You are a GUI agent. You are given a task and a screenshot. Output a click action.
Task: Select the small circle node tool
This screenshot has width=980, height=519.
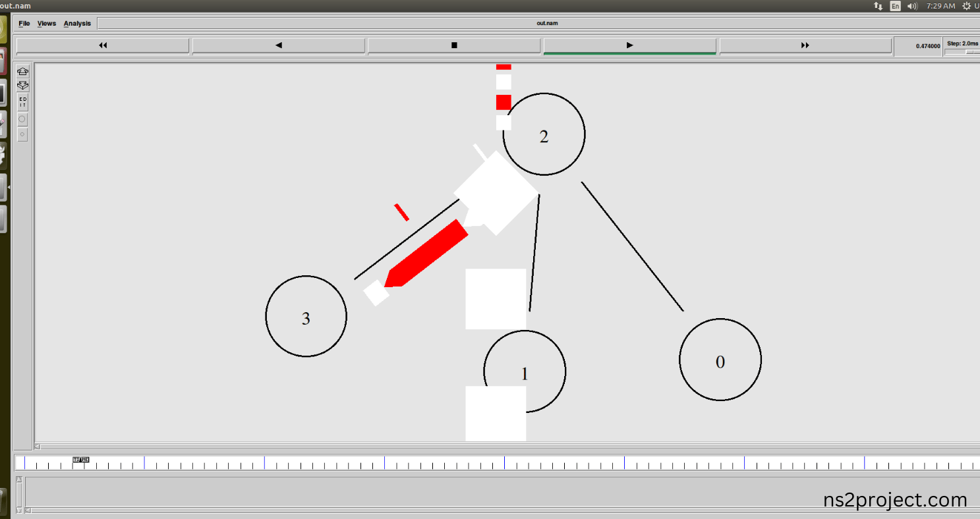click(22, 134)
